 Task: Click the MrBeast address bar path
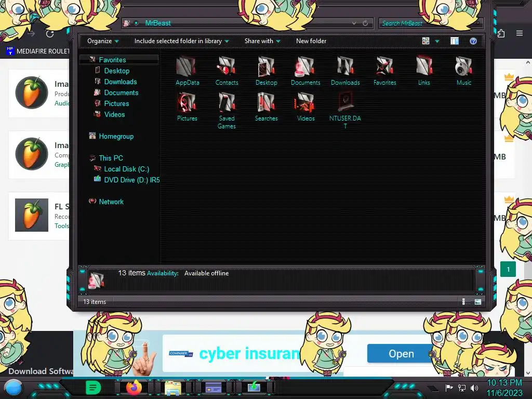tap(158, 23)
